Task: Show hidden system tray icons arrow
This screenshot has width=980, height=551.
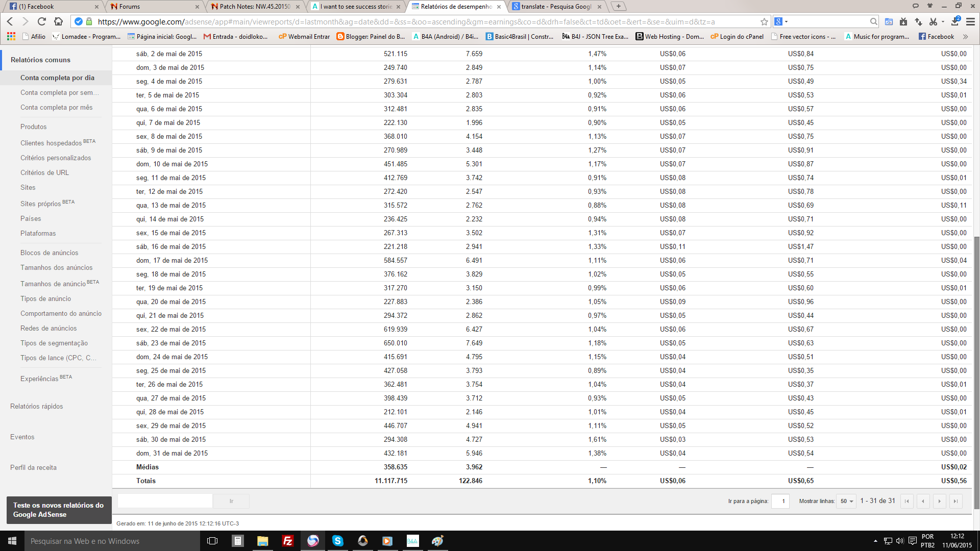Action: point(875,541)
